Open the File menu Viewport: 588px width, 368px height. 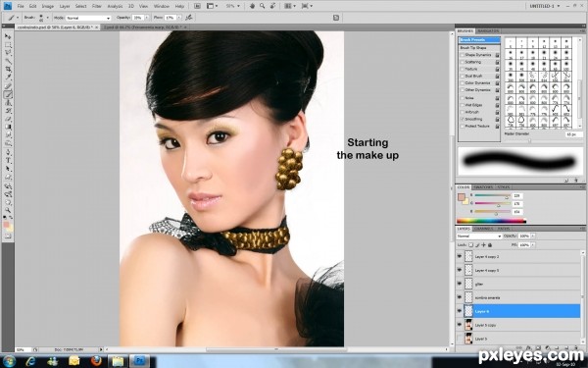point(21,7)
